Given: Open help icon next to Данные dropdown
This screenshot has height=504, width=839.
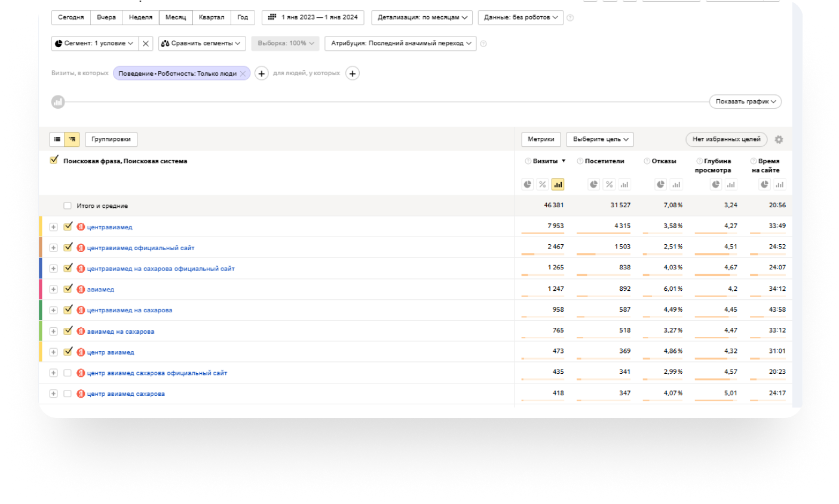Looking at the screenshot, I should point(570,18).
